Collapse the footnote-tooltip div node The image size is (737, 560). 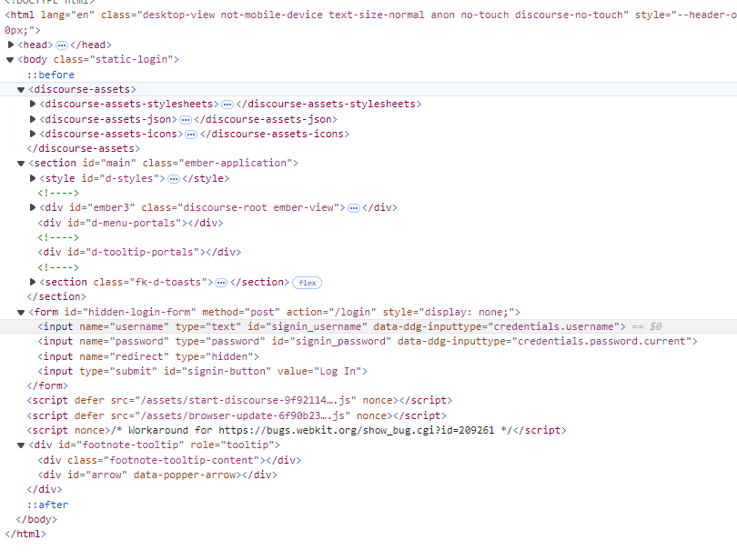pyautogui.click(x=21, y=445)
